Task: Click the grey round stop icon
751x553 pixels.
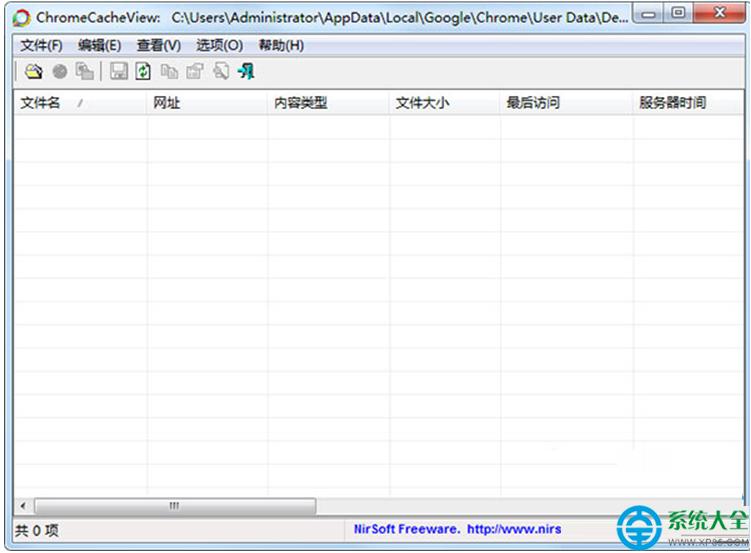Action: [60, 71]
